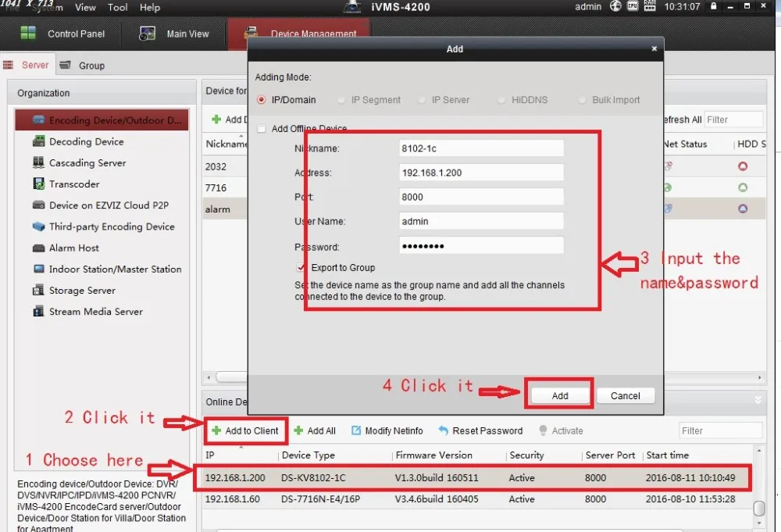Click the net status icon for row 7716
The height and width of the screenshot is (532, 781).
coord(668,187)
